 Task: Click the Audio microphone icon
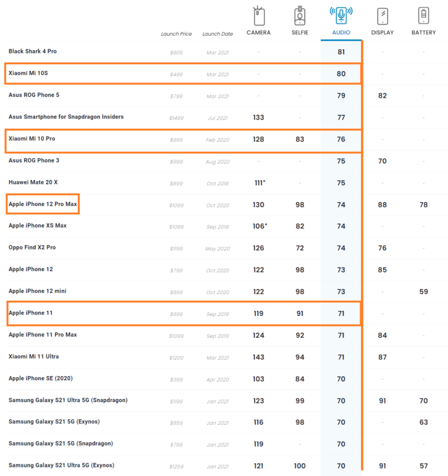click(x=341, y=16)
